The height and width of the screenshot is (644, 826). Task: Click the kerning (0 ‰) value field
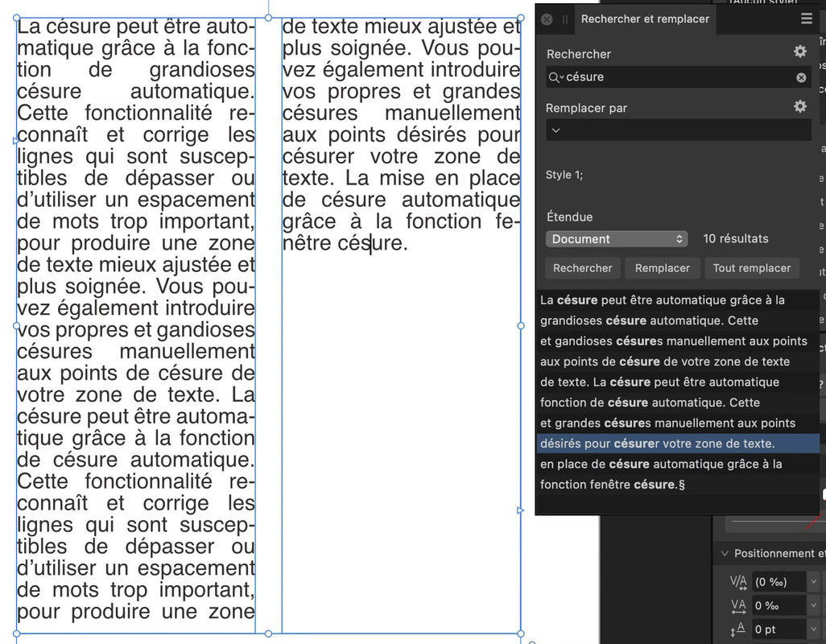tap(779, 582)
